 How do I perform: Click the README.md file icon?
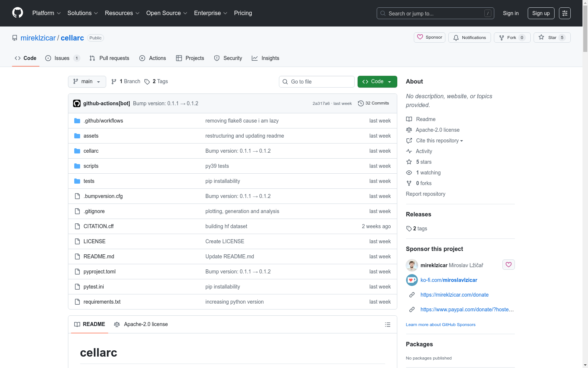tap(77, 256)
